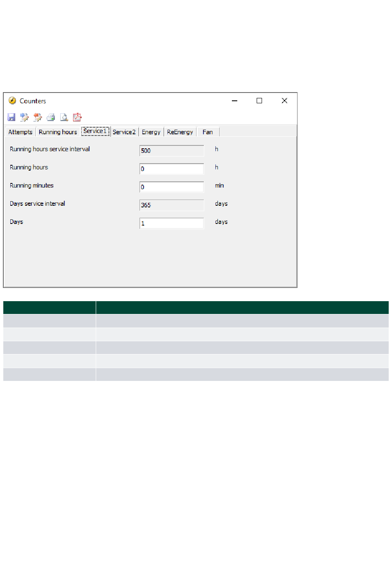Open Print Preview with the magnifier icon

[64, 117]
